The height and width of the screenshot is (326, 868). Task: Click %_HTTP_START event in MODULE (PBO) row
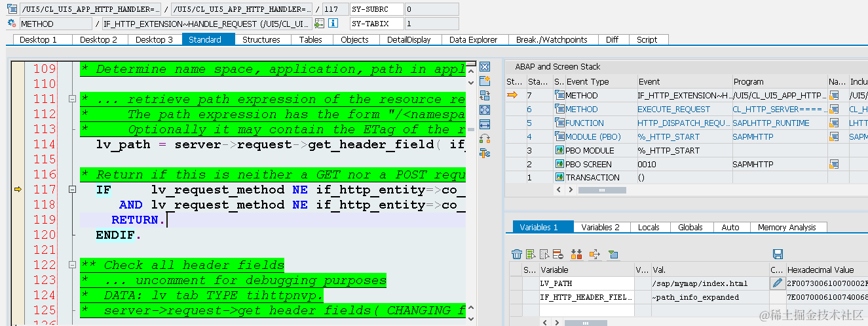coord(668,137)
